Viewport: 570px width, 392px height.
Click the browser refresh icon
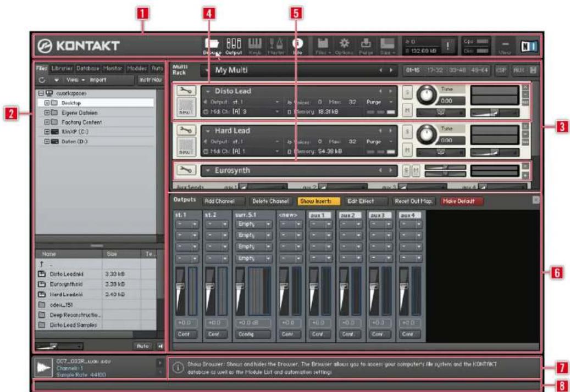(42, 80)
